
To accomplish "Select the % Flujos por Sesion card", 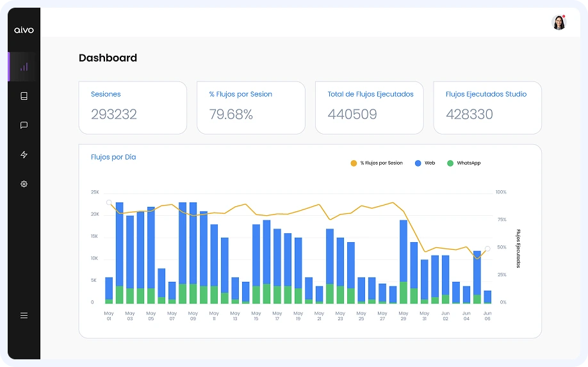I will tap(250, 108).
